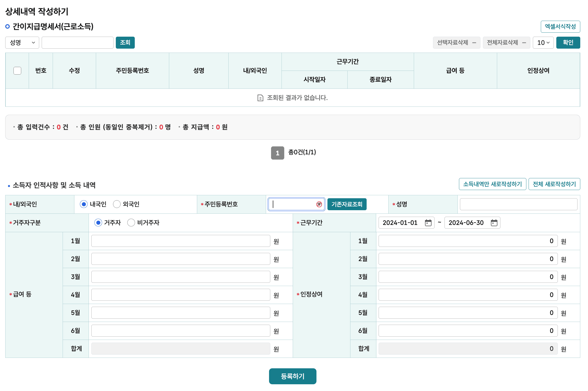Click the 인정상여 column header
Screen dimensions: 588x391
[x=538, y=71]
